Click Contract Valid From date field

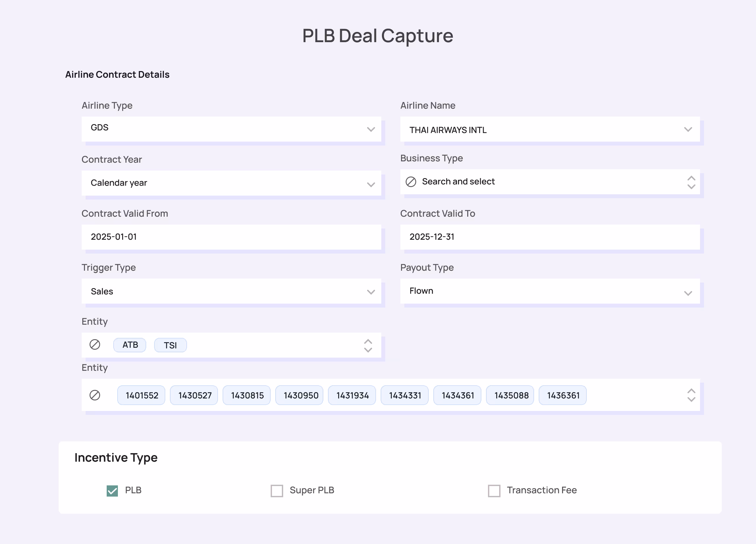tap(231, 237)
